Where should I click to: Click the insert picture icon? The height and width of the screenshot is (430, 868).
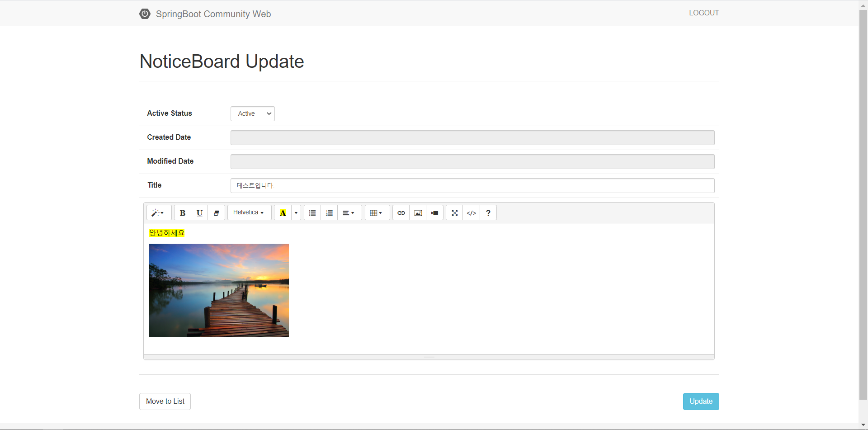coord(418,213)
